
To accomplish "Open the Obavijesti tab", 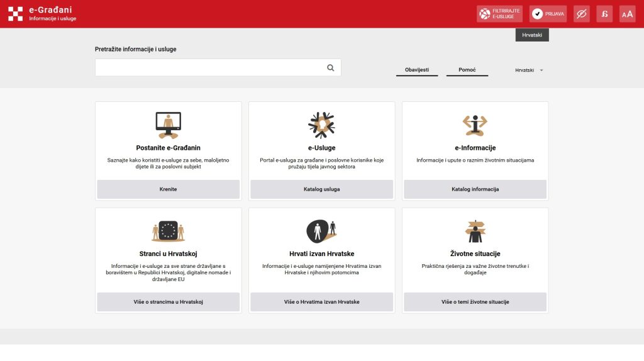I will pos(417,70).
